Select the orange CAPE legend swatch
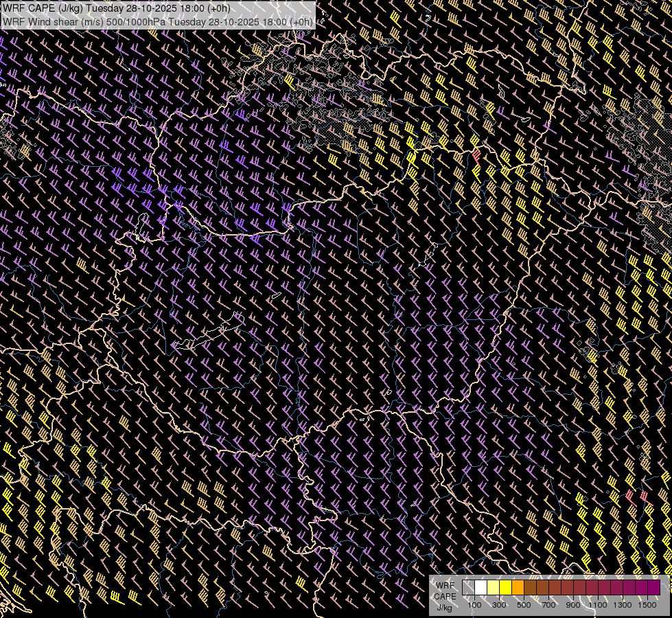The height and width of the screenshot is (618, 672). pyautogui.click(x=518, y=587)
